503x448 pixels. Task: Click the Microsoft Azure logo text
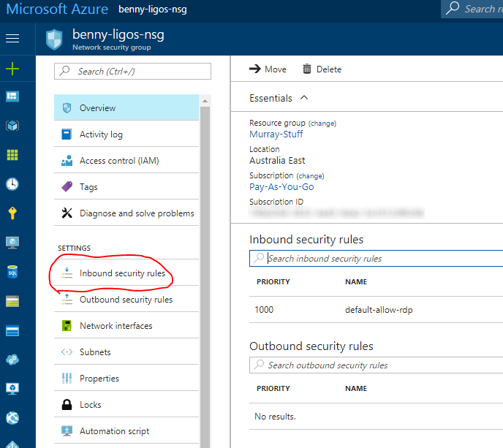point(57,9)
